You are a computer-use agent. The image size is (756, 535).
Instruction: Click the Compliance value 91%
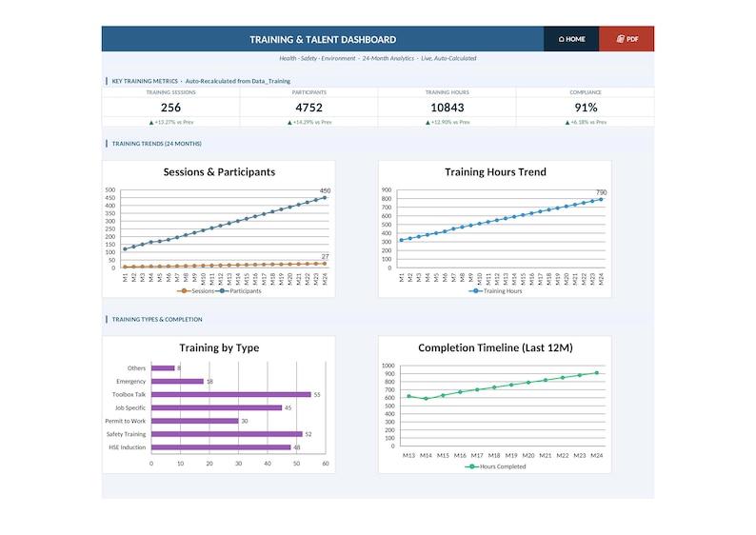pyautogui.click(x=586, y=108)
